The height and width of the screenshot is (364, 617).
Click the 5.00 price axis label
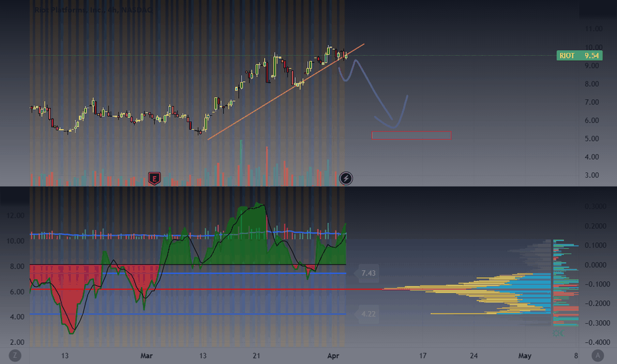(592, 138)
